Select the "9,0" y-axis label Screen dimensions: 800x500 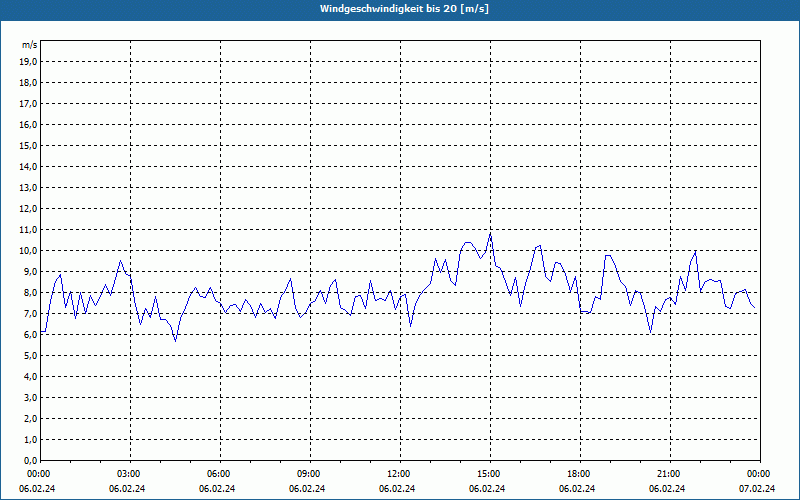pos(30,271)
